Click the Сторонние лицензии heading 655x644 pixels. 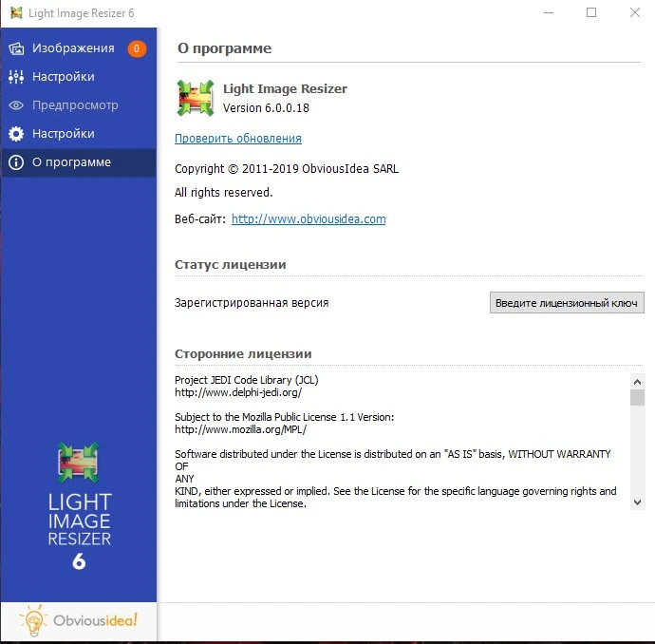click(243, 354)
